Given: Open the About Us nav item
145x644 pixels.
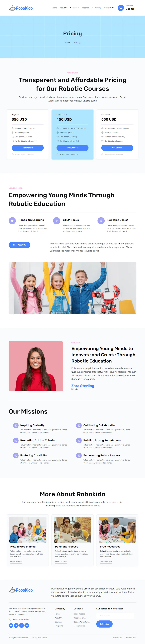Looking at the screenshot, I should (x=64, y=8).
